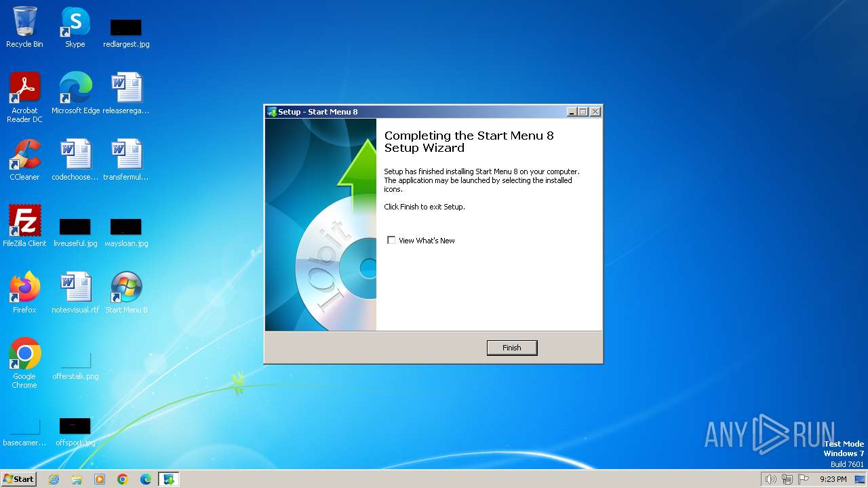
Task: Close the Setup - Start Menu 8 window
Action: [595, 112]
